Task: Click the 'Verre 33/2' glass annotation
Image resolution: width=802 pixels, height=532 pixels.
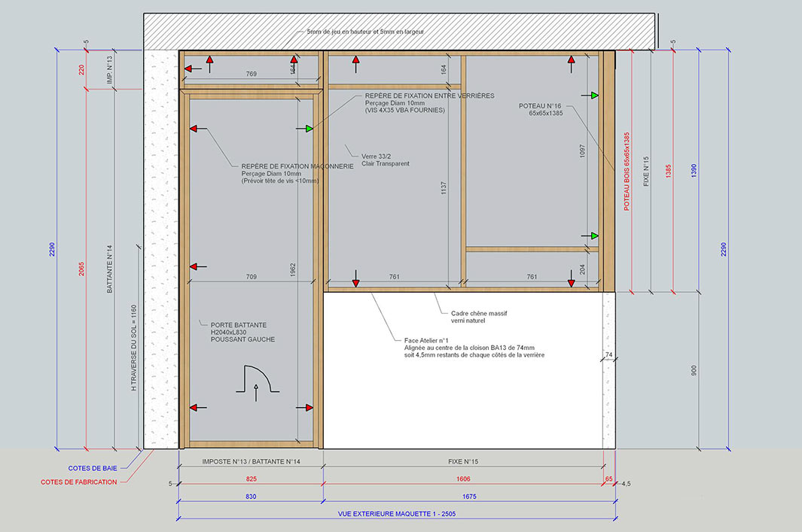Action: click(x=377, y=157)
